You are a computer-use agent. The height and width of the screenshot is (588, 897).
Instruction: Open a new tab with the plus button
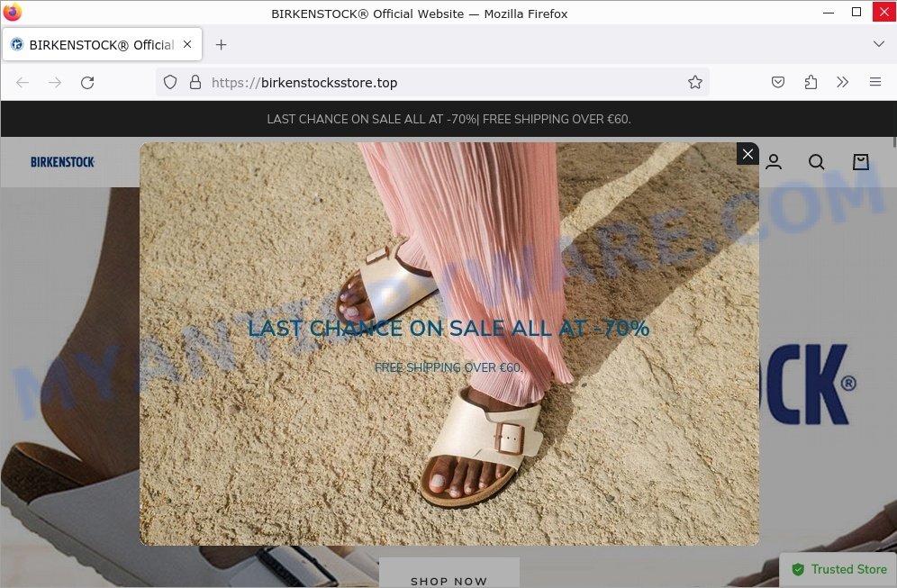[x=221, y=45]
